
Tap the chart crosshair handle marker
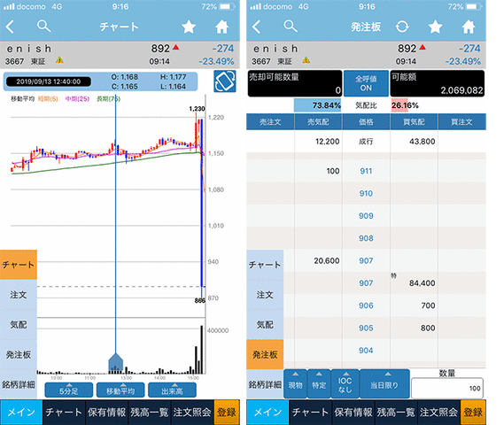click(x=116, y=362)
